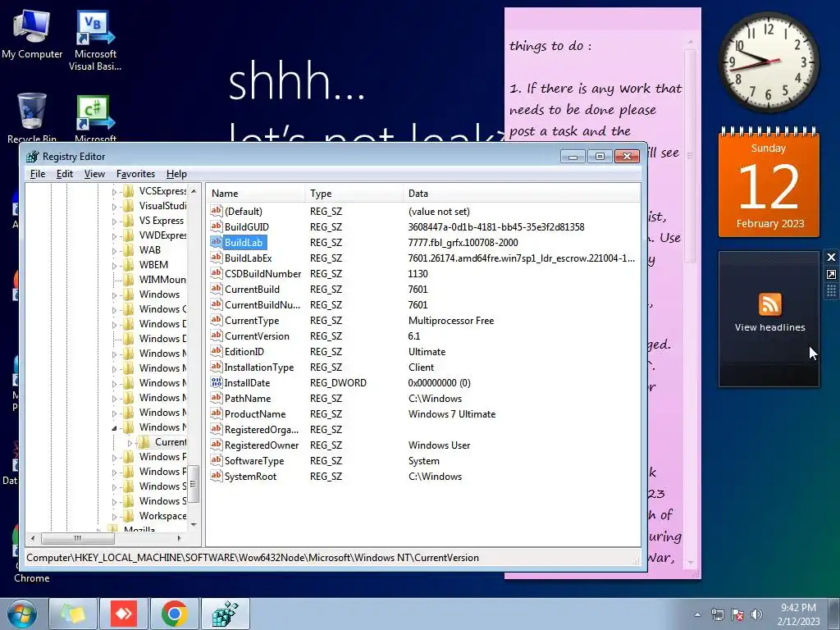Click the sticky note scrollbar thumb
This screenshot has width=840, height=630.
click(690, 155)
